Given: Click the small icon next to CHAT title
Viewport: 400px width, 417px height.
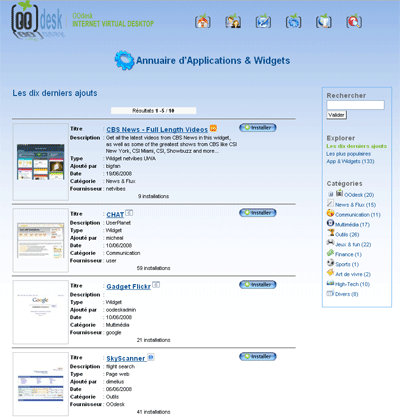Looking at the screenshot, I should (129, 213).
